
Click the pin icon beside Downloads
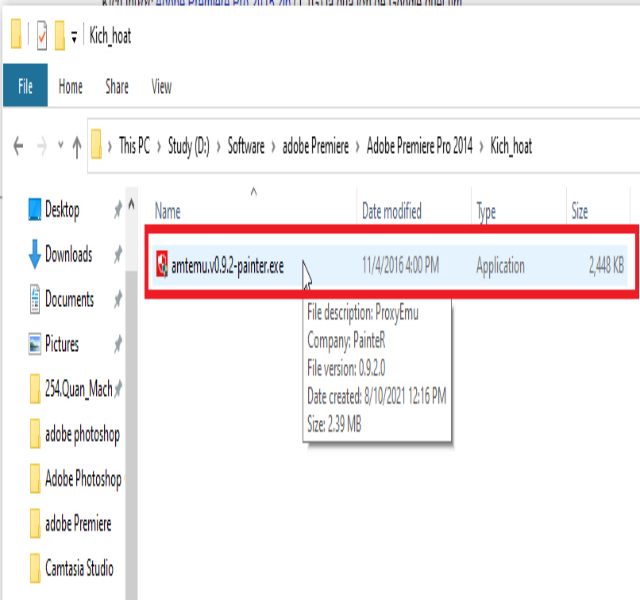(118, 254)
